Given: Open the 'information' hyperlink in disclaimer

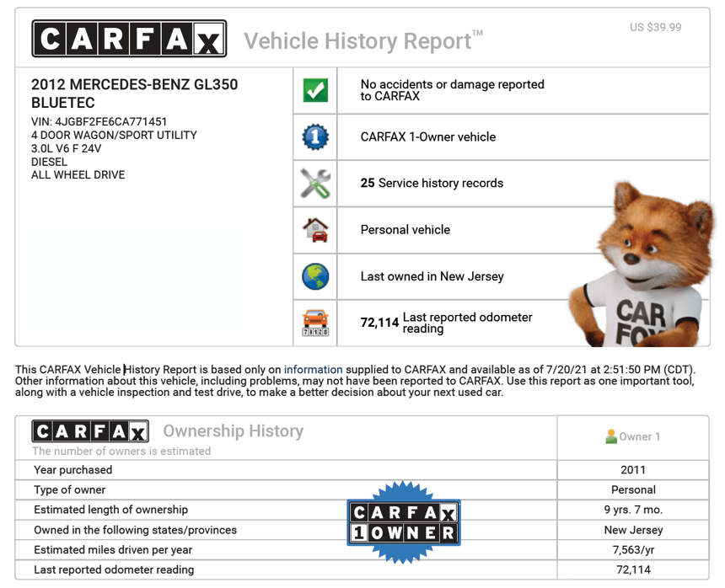Looking at the screenshot, I should tap(313, 369).
